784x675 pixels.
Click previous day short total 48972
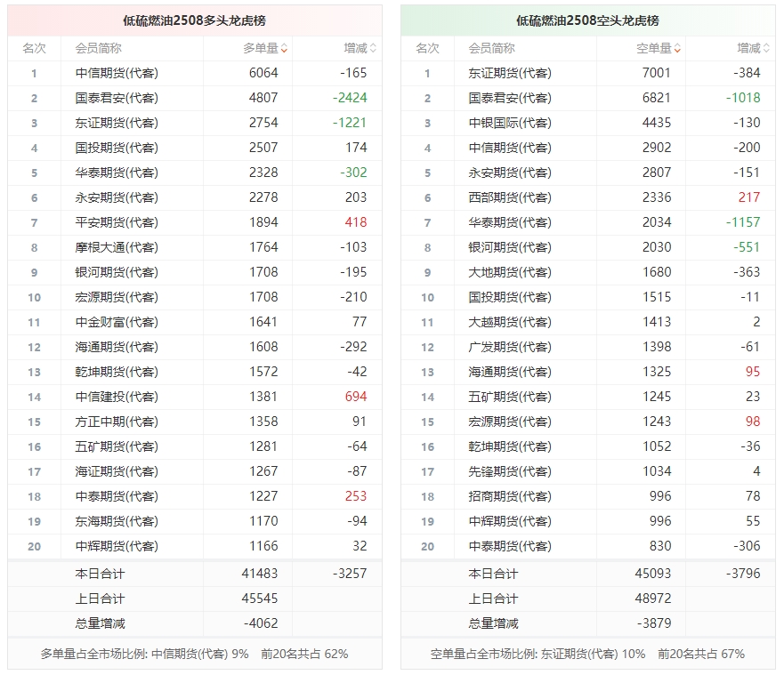click(x=653, y=599)
